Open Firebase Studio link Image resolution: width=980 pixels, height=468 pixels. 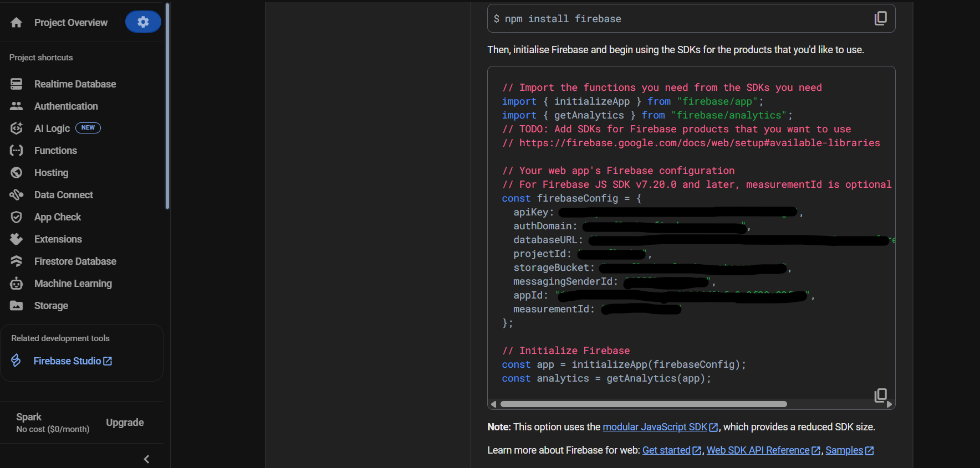(x=73, y=361)
